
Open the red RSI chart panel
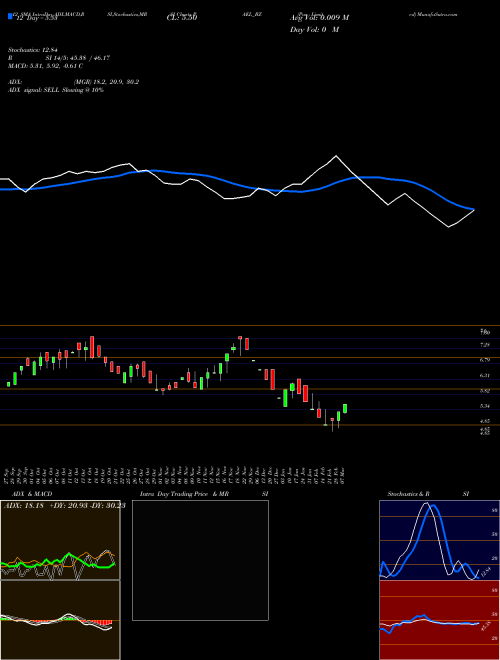point(439,620)
